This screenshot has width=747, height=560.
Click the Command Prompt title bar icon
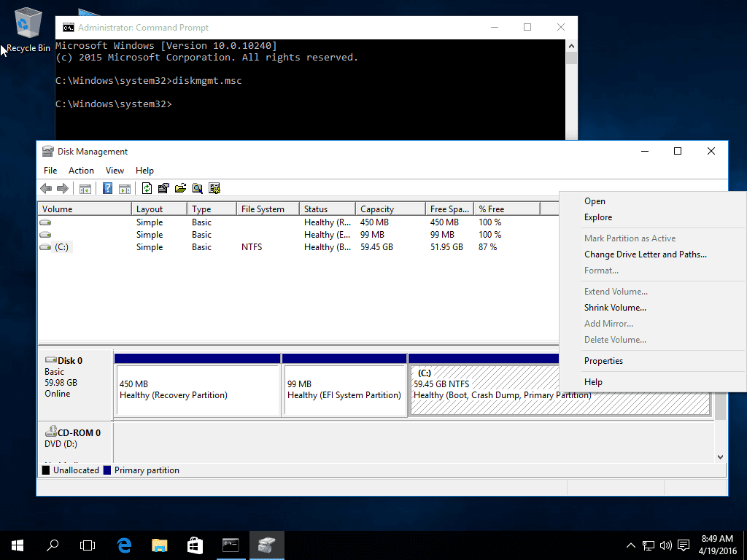(x=69, y=28)
